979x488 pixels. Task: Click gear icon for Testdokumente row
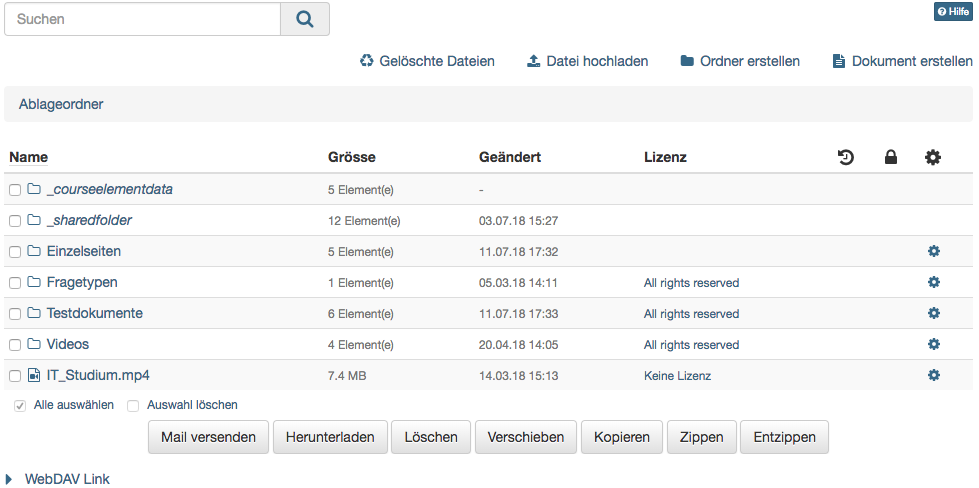pos(933,313)
